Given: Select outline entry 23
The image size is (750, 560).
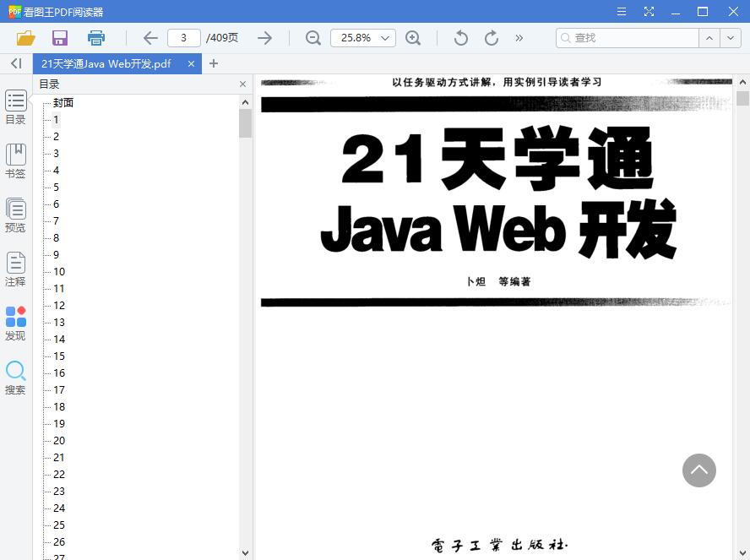Looking at the screenshot, I should (59, 491).
